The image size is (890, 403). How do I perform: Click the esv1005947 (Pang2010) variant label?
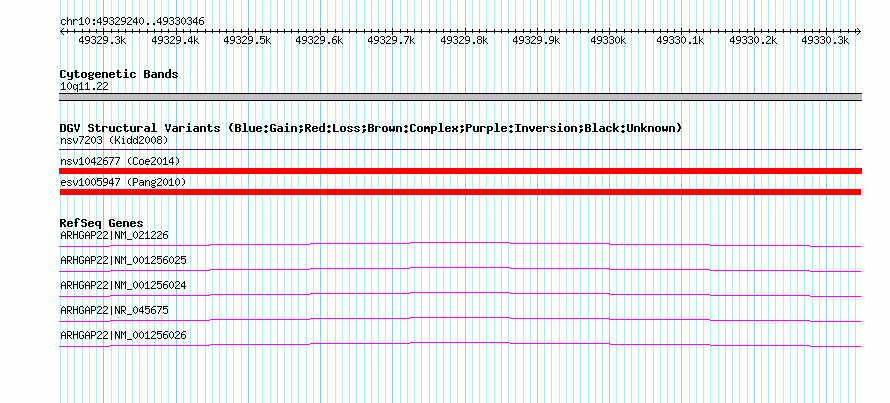click(x=123, y=182)
